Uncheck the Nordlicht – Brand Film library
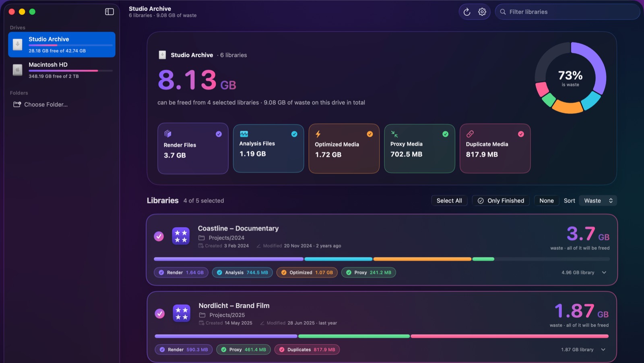 pyautogui.click(x=160, y=313)
